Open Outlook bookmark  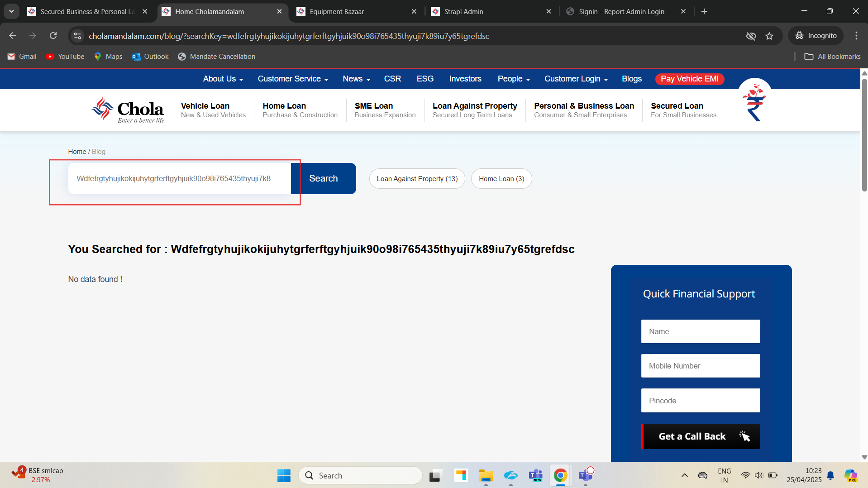[150, 57]
